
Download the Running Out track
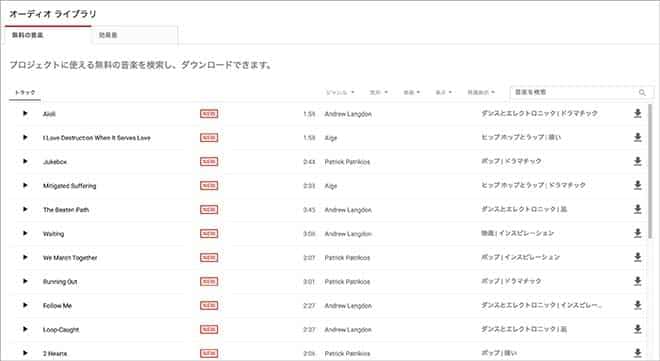pos(638,281)
